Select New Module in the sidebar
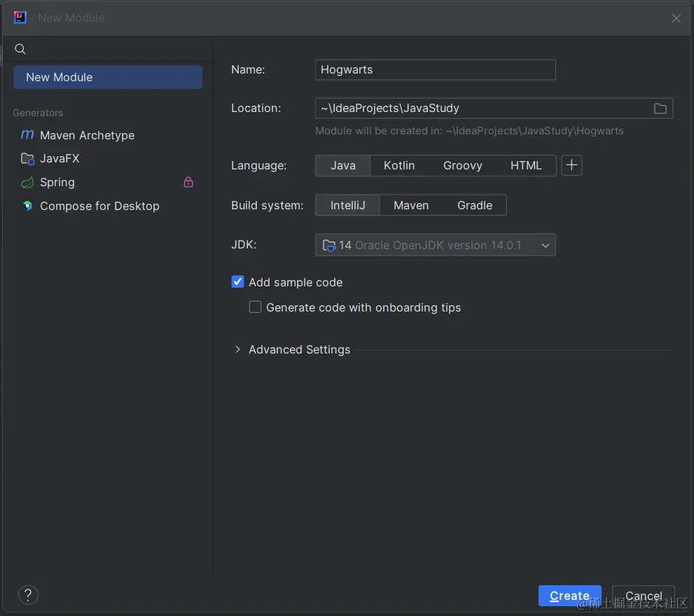 [108, 77]
